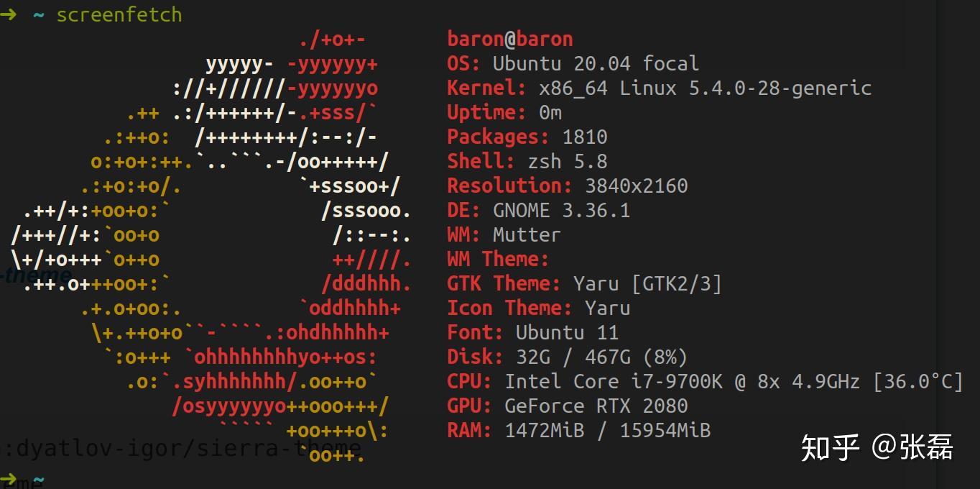Click the Font: Ubuntu 11 line

pyautogui.click(x=532, y=332)
